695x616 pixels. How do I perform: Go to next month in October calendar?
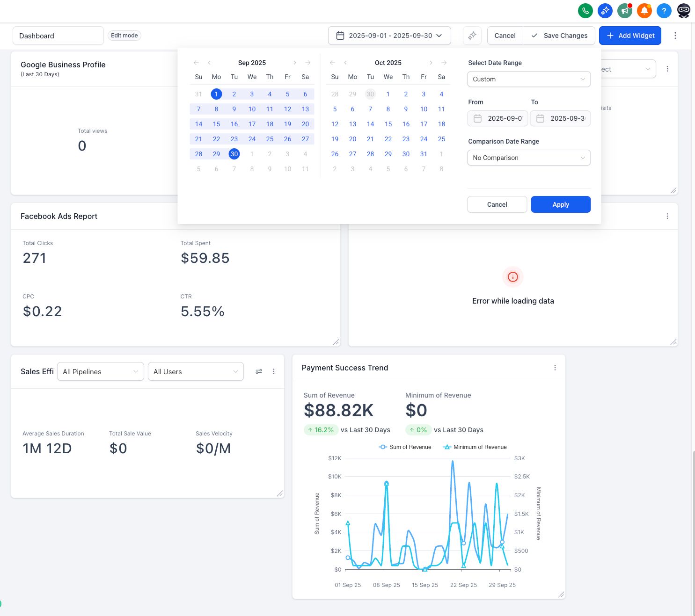coord(431,63)
